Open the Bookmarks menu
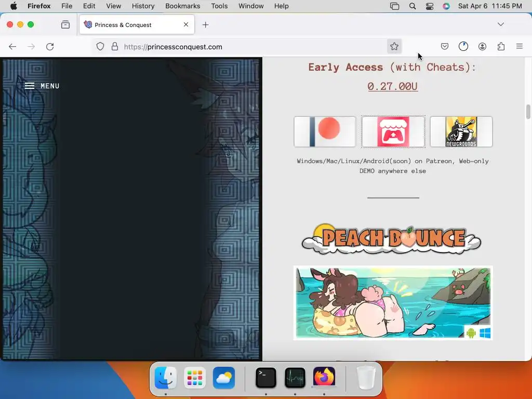Viewport: 532px width, 399px height. 182,6
